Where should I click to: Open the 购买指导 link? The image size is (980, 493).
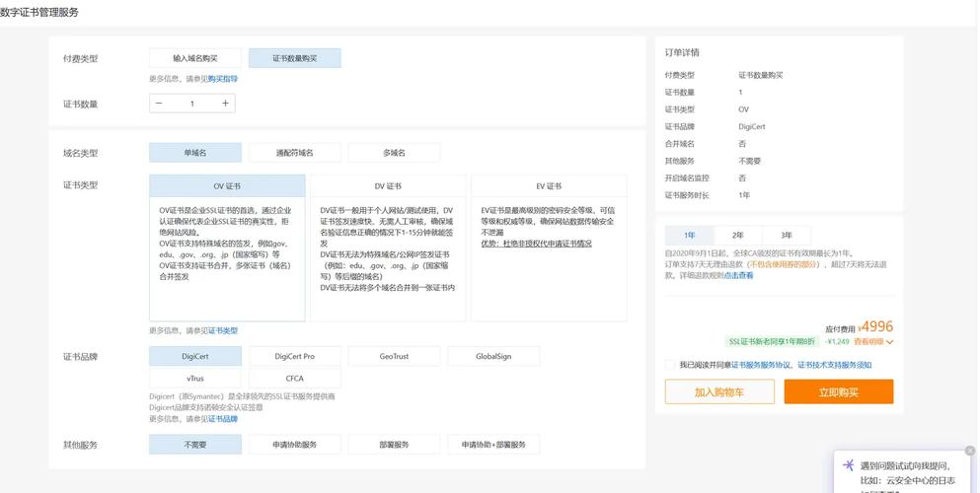coord(223,79)
